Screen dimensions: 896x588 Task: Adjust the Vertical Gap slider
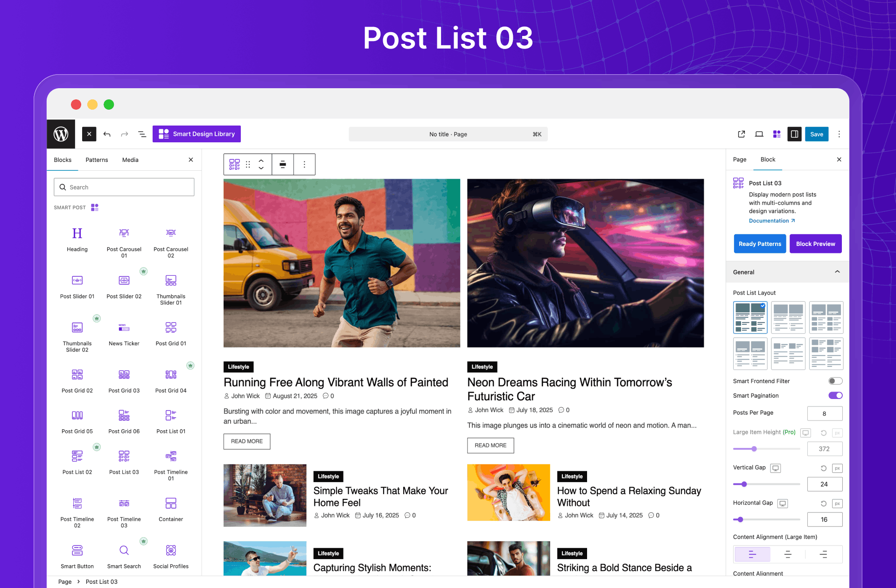click(x=744, y=484)
